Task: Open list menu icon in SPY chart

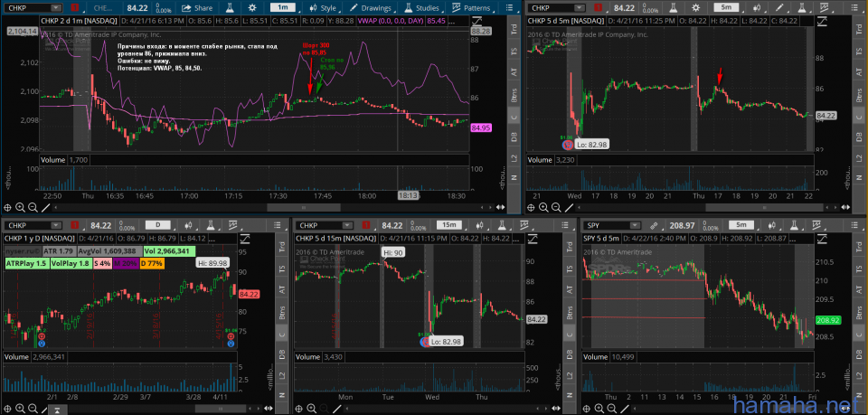Action: click(x=854, y=225)
